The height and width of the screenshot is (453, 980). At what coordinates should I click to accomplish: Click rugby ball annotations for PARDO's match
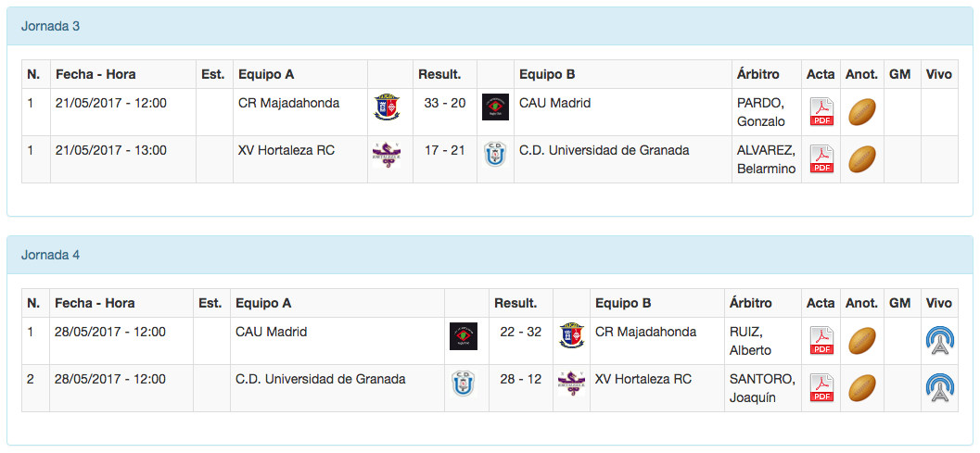[862, 112]
